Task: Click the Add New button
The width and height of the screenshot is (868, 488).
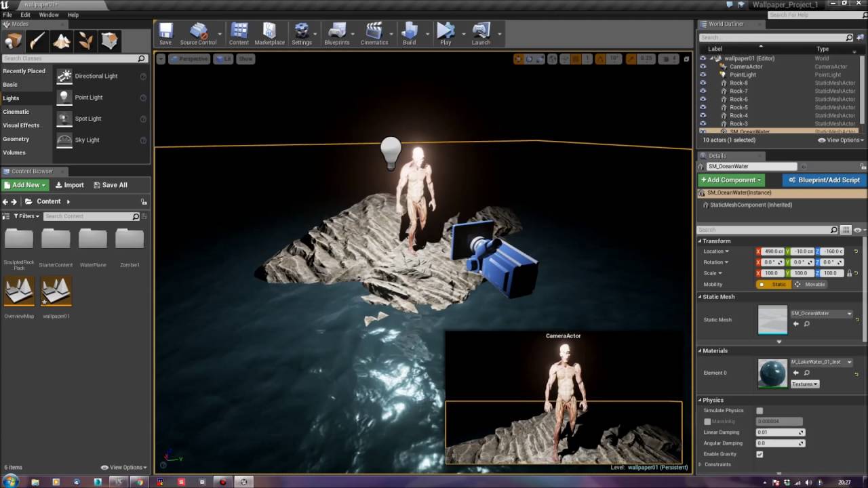Action: (x=25, y=185)
